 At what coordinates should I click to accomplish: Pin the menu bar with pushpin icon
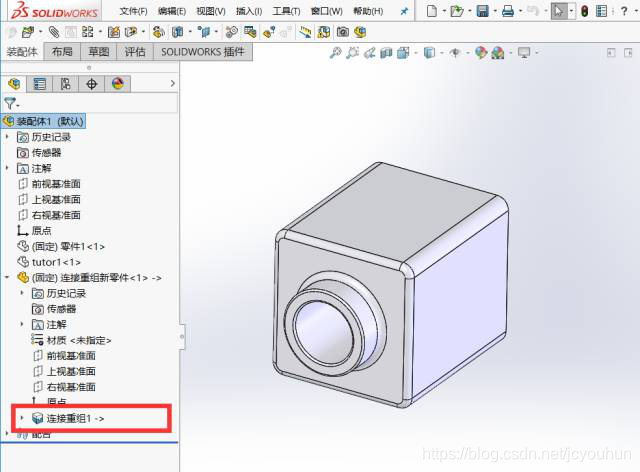(404, 11)
